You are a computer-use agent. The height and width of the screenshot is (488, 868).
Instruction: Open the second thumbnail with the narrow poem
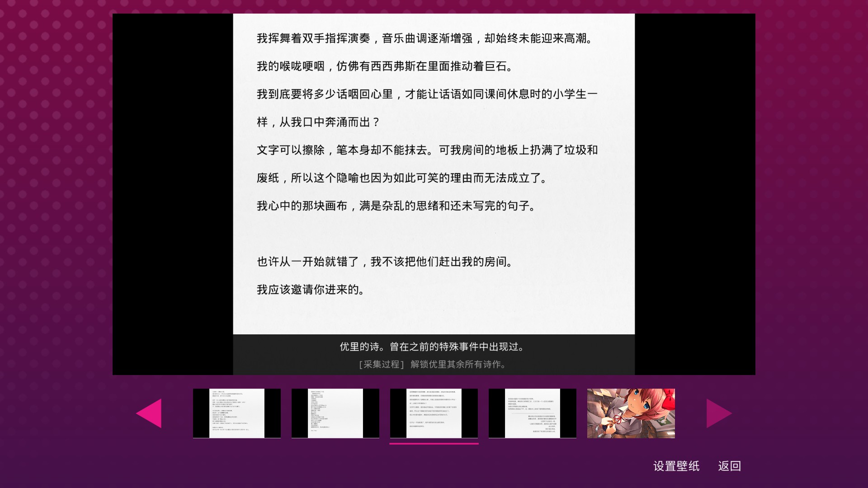[335, 413]
